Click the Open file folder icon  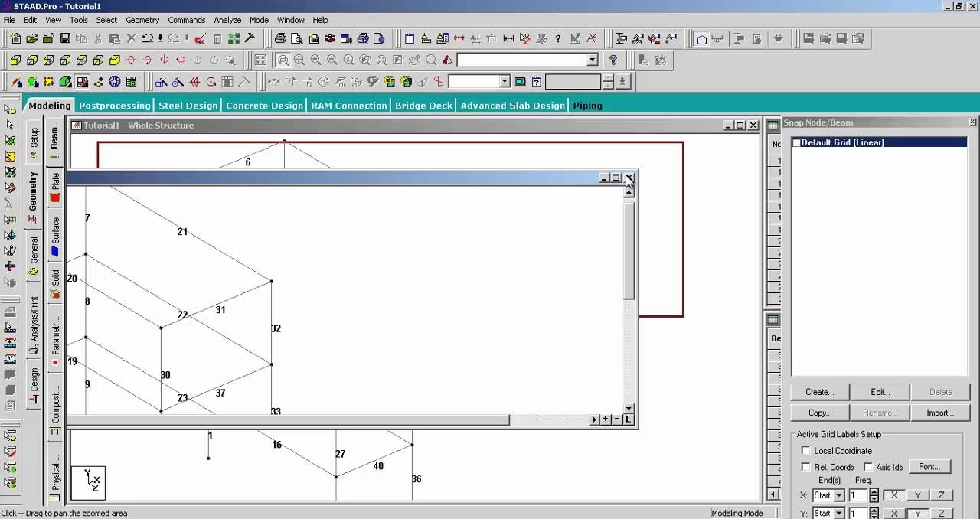tap(32, 38)
